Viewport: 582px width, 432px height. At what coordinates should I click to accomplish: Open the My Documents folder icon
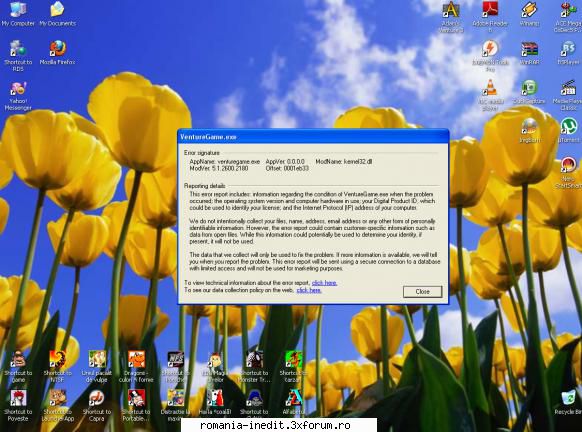(57, 13)
